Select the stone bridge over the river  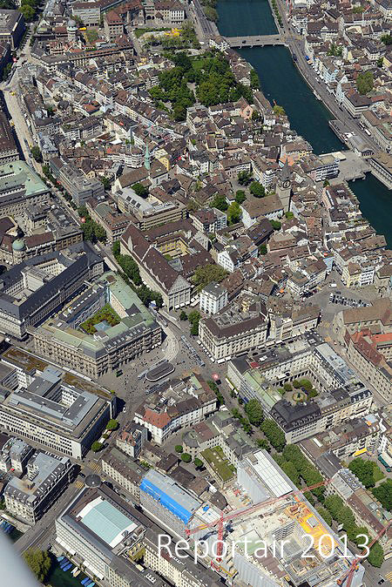[256, 40]
